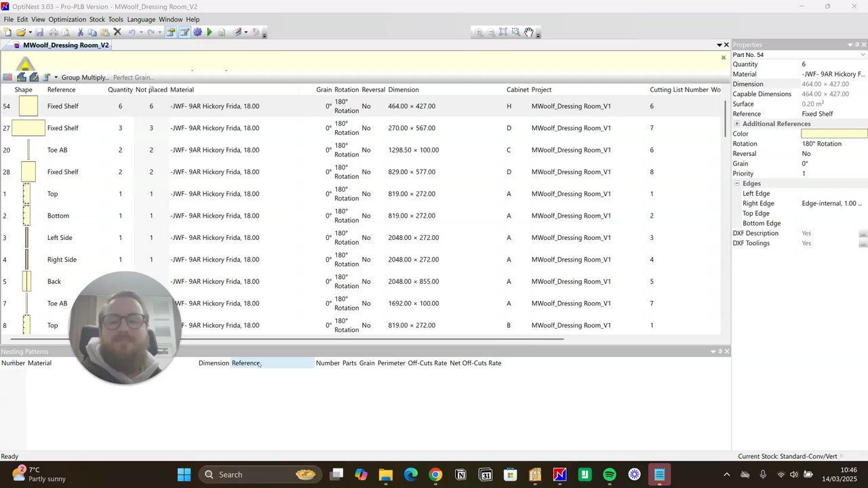
Task: Open the Part No. 54 dropdown
Action: (863, 55)
